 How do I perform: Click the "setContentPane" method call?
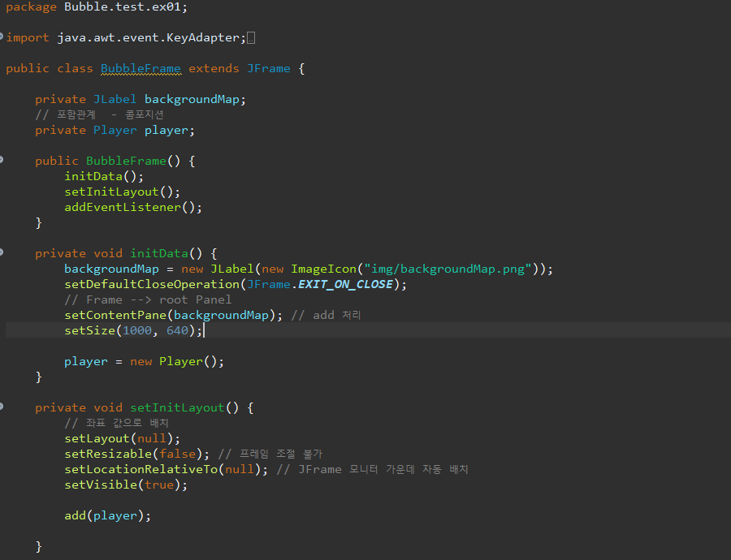pos(115,316)
